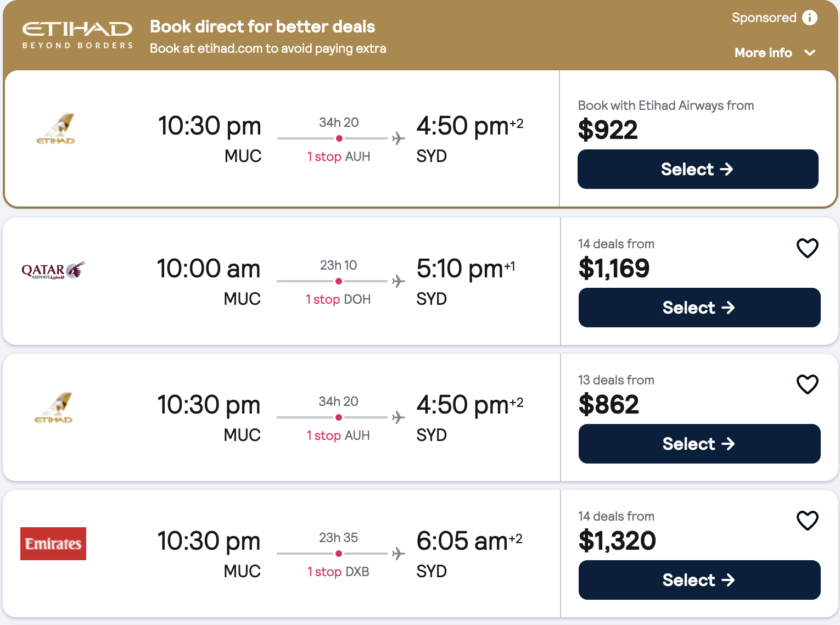The image size is (840, 625).
Task: Select the $1,169 Qatar Airways deal
Action: [699, 308]
